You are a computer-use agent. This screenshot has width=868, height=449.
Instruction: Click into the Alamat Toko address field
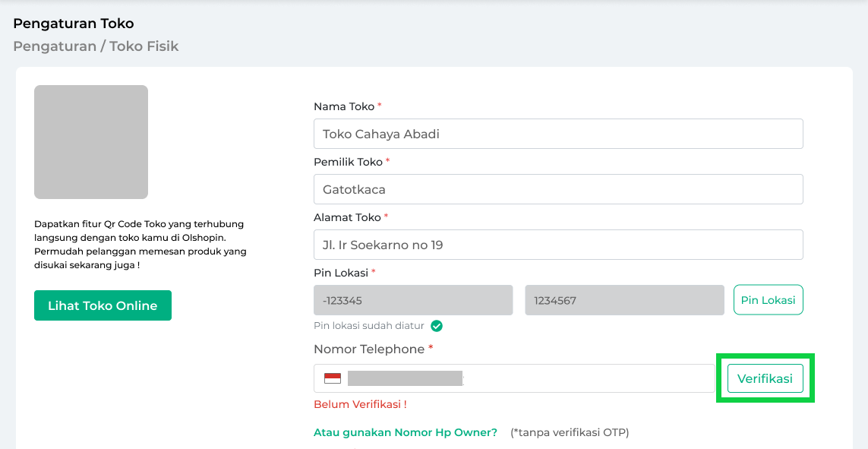coord(558,245)
